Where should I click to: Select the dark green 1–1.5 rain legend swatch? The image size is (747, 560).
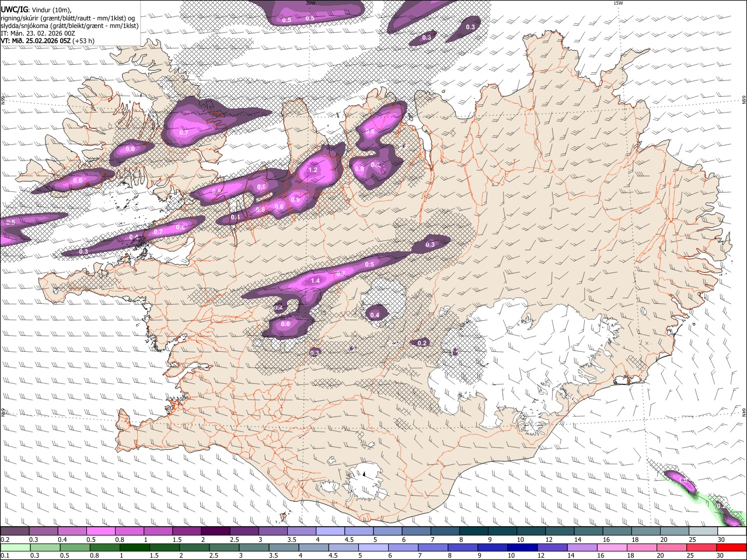134,548
